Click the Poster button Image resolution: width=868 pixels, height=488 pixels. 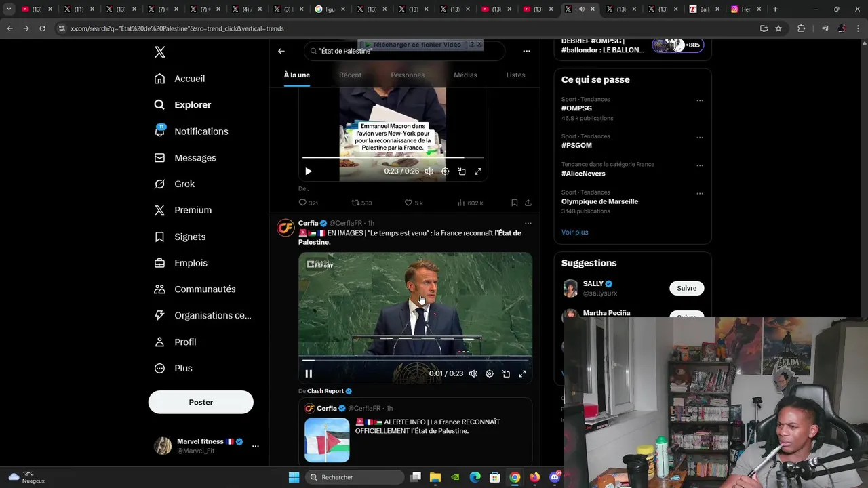[x=201, y=402]
